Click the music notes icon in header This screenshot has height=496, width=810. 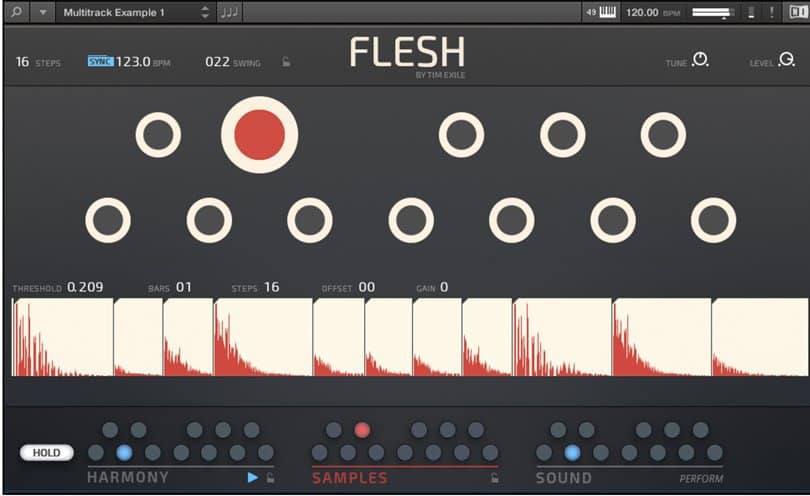click(230, 13)
